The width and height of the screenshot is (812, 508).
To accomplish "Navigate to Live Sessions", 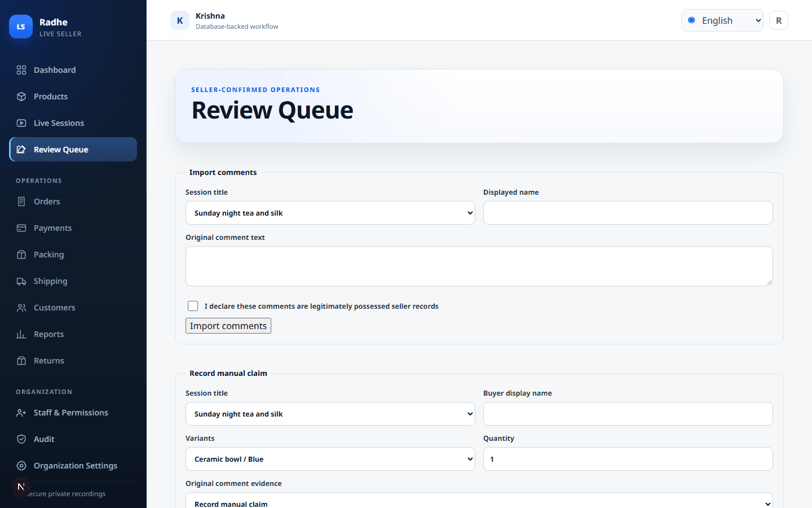I will click(73, 123).
